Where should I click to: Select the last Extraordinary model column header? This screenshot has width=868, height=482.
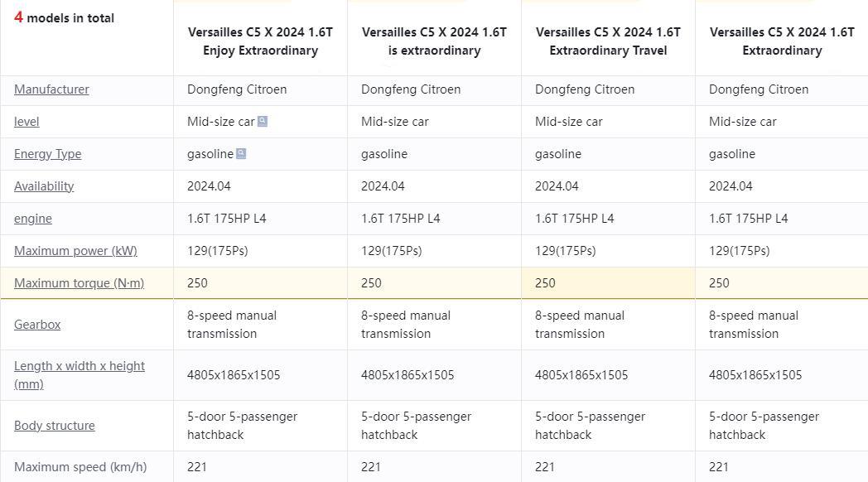[782, 41]
